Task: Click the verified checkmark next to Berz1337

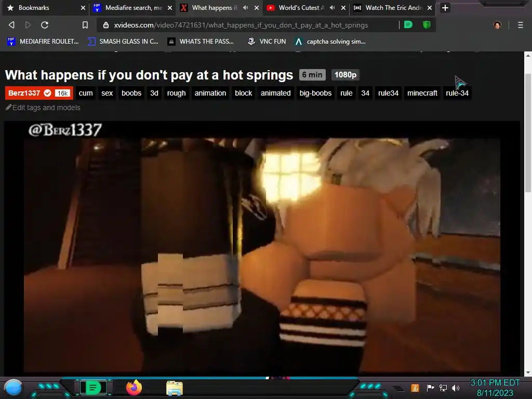Action: coord(47,93)
